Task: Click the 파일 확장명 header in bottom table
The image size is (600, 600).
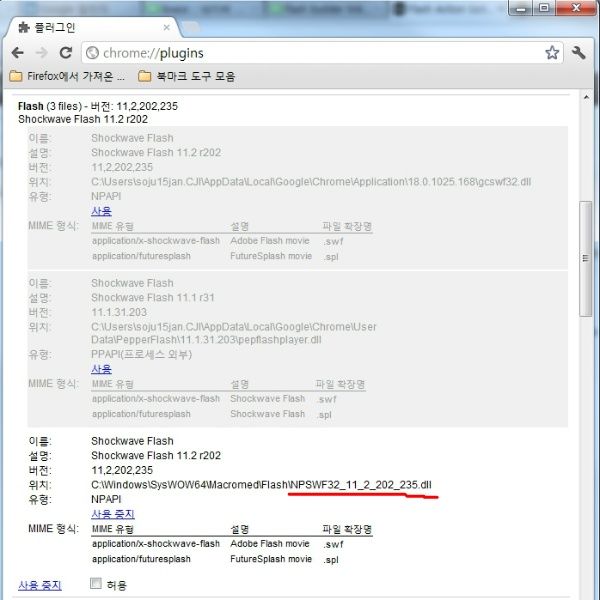Action: [x=347, y=529]
